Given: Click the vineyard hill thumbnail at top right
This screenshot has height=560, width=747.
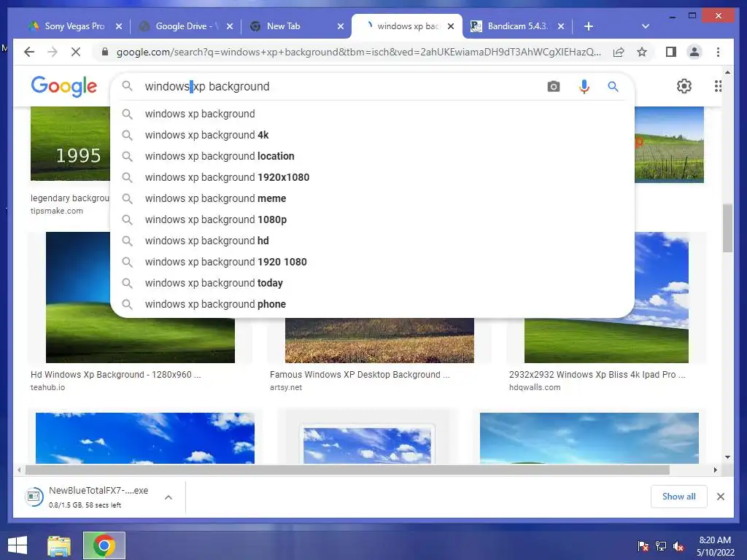Looking at the screenshot, I should click(669, 144).
